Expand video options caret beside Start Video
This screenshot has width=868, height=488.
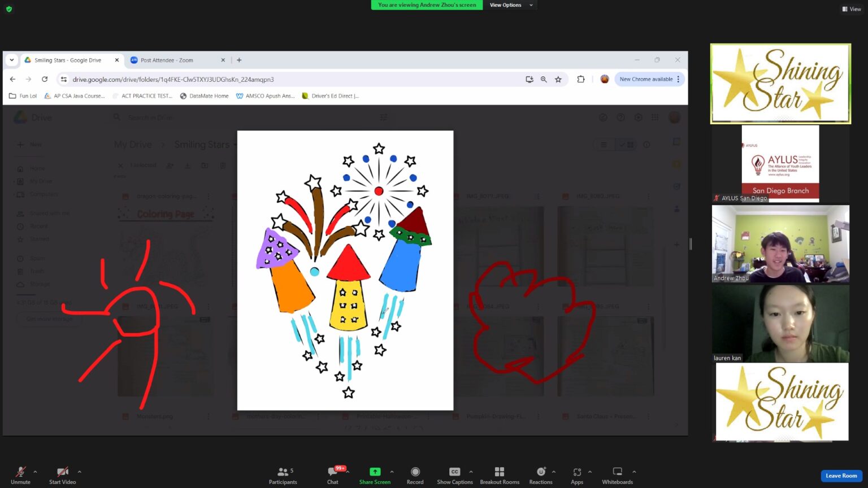click(x=79, y=472)
